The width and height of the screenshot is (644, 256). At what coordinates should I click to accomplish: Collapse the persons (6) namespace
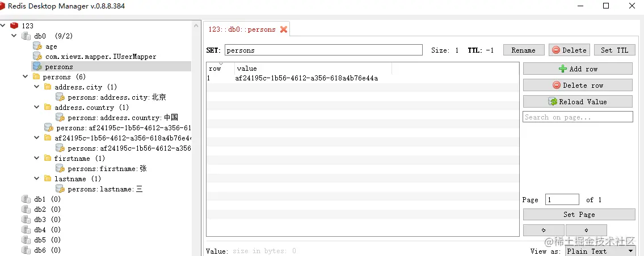tap(25, 76)
